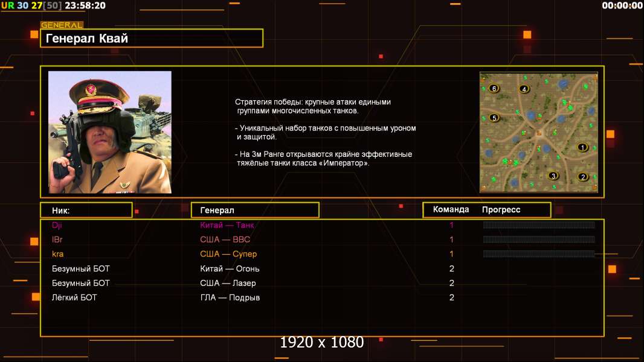
Task: Click start position marker 1 on minimap
Action: click(582, 147)
